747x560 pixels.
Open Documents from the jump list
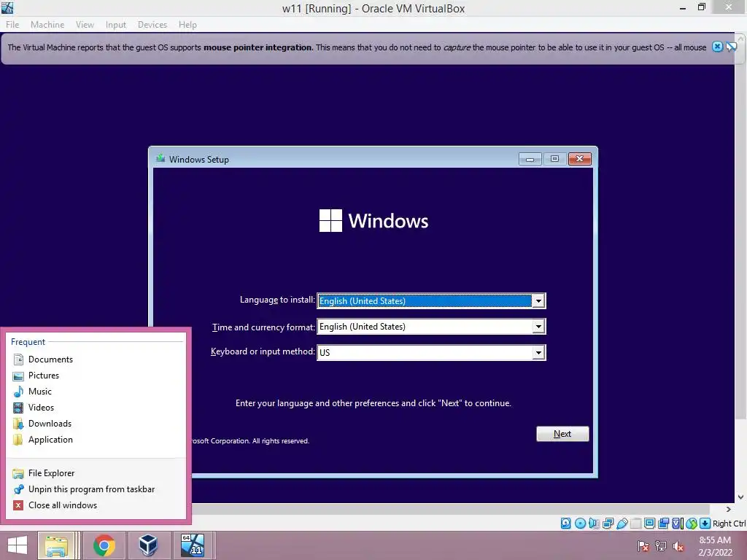95,359
